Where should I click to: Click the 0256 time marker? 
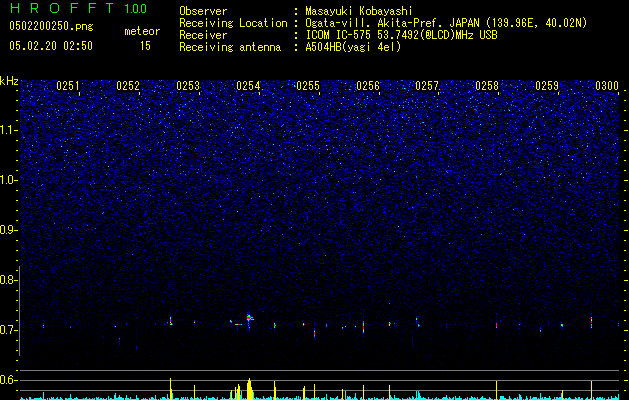368,86
